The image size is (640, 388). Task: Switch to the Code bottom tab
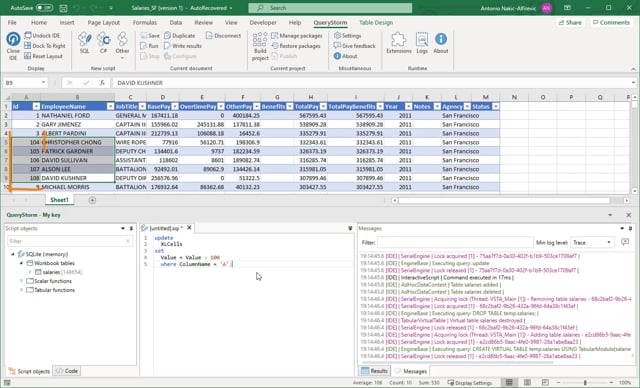click(67, 371)
